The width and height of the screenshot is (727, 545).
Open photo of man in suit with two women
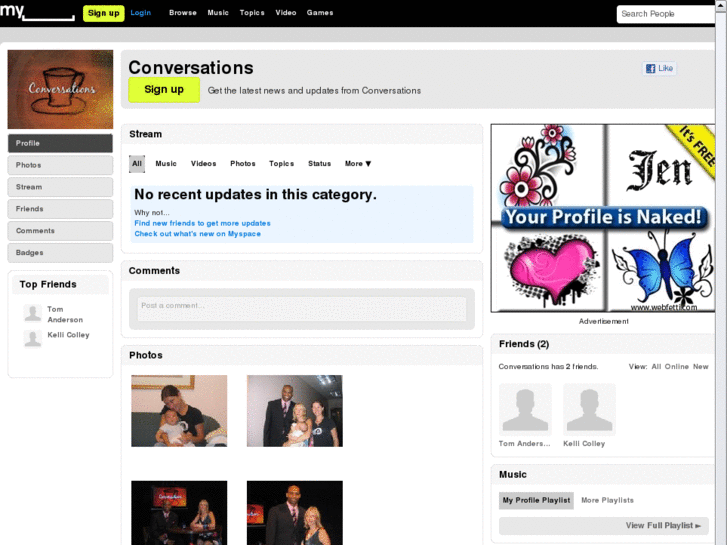(294, 411)
